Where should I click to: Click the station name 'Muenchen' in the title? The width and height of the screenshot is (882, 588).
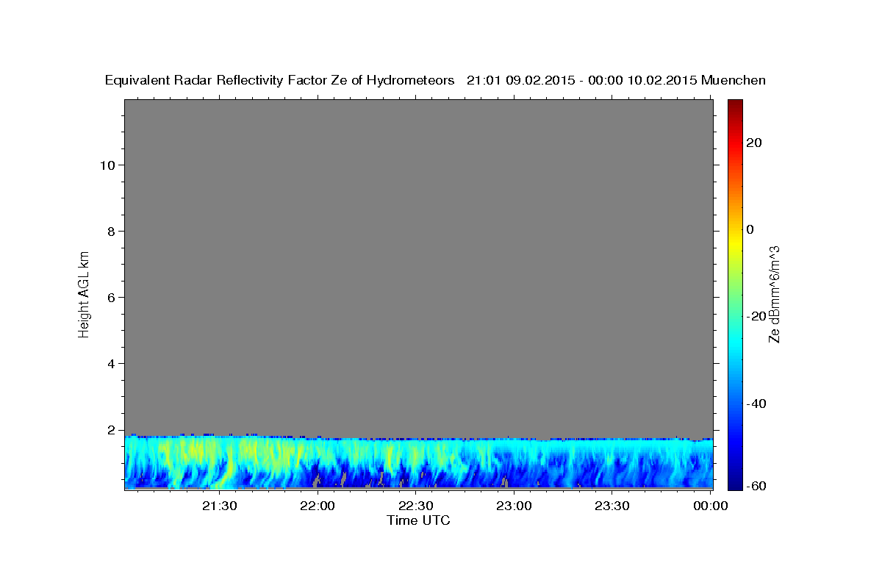coord(734,81)
